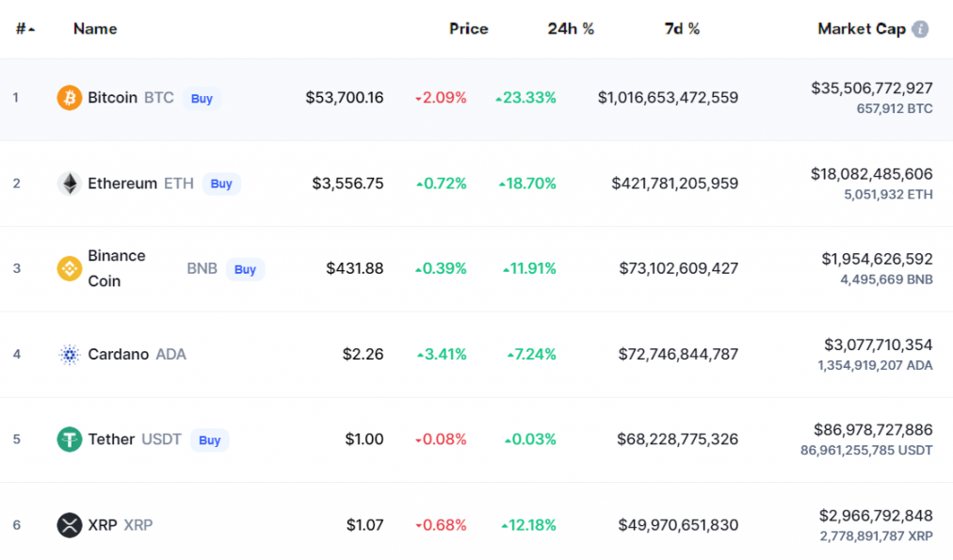Open the XRP coin name link

pyautogui.click(x=102, y=525)
